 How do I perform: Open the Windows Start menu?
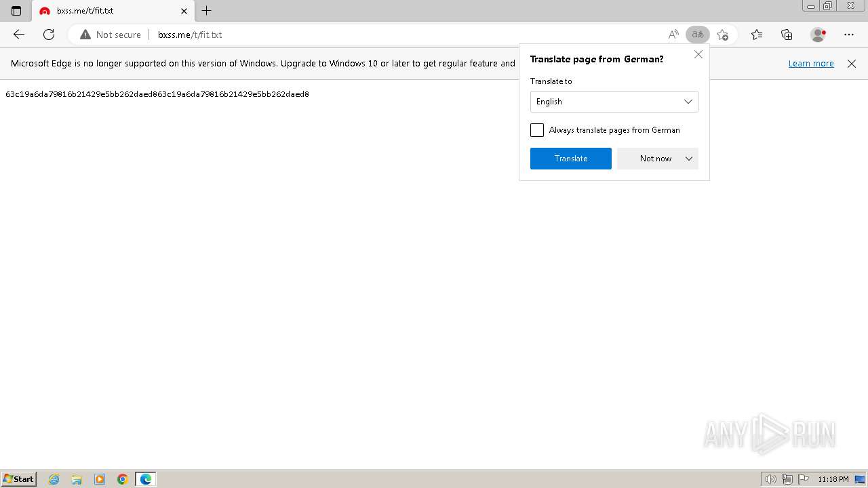pos(19,479)
